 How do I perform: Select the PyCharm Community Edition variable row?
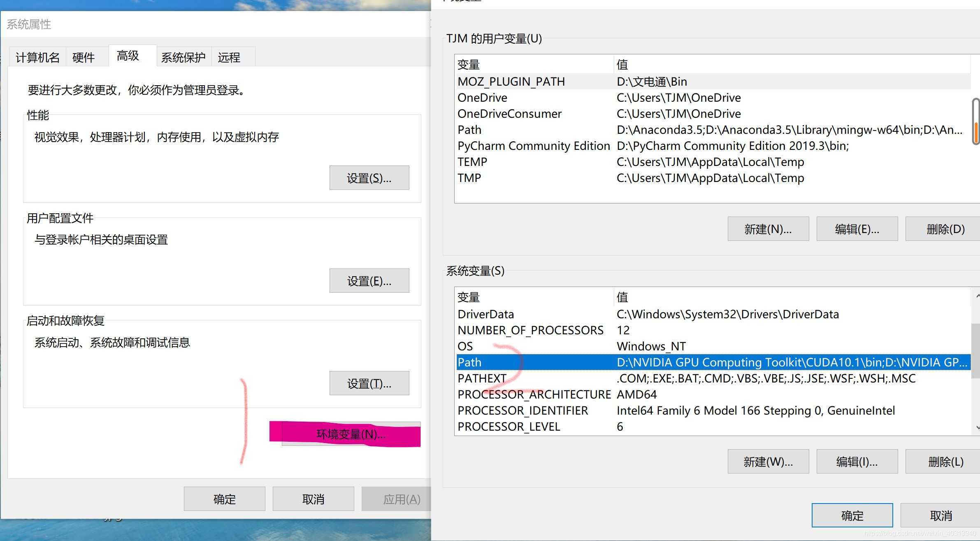click(x=713, y=146)
